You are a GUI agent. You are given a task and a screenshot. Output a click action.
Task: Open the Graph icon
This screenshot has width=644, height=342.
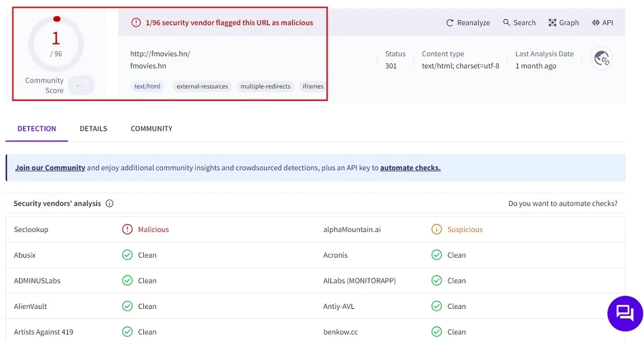pyautogui.click(x=552, y=22)
